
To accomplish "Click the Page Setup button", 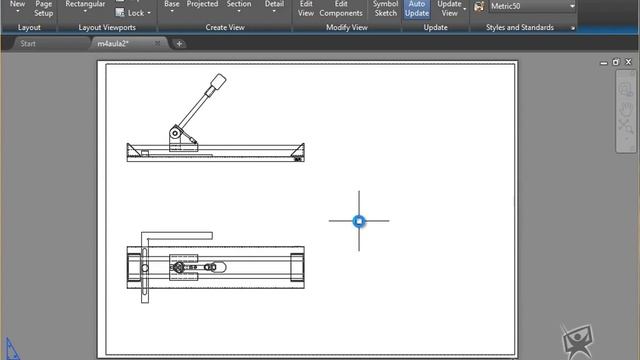I will 43,8.
